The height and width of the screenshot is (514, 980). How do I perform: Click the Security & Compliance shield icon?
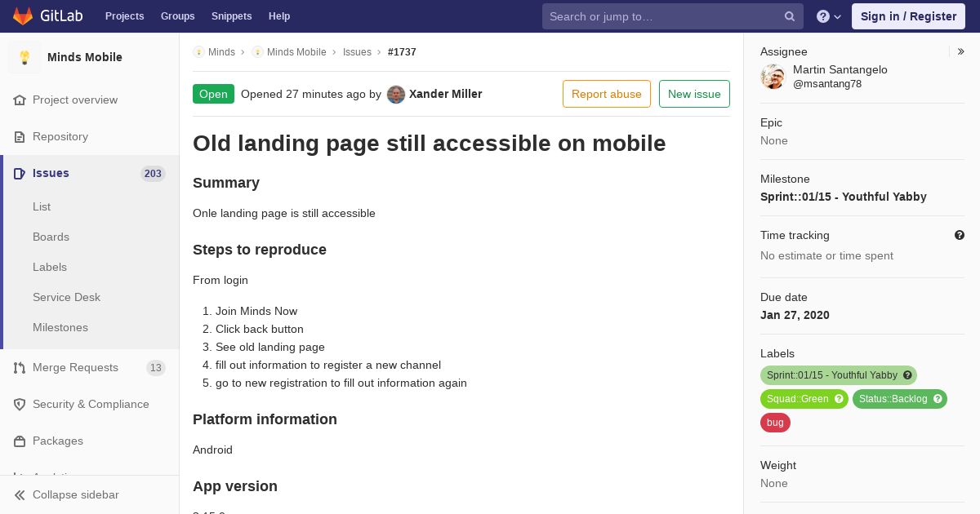click(20, 405)
